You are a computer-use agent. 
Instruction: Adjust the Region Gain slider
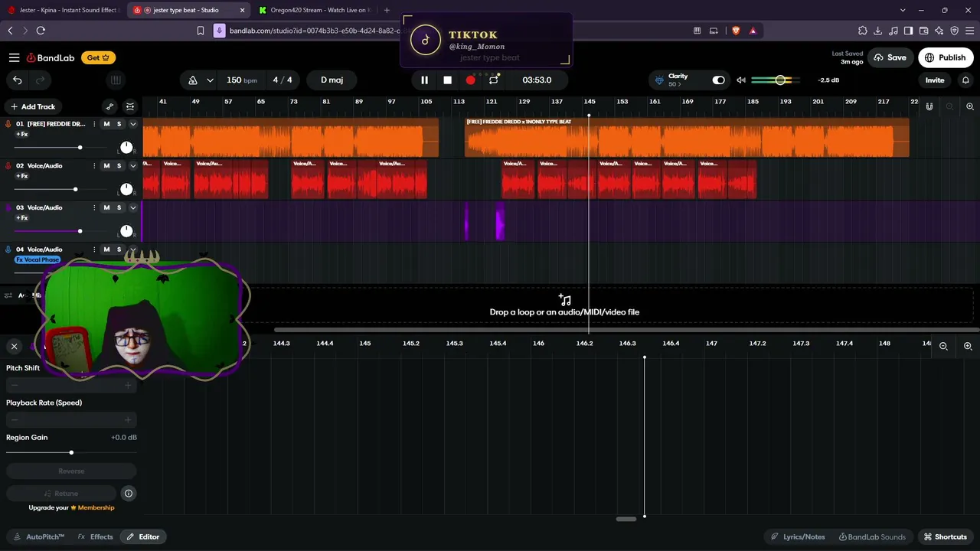click(70, 452)
